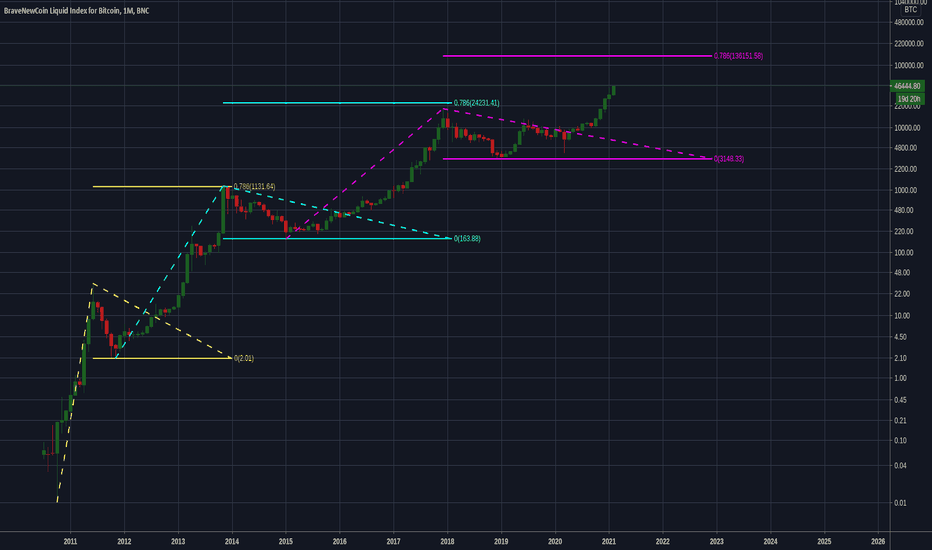Select the cyan horizontal line at 163.88

coord(337,238)
